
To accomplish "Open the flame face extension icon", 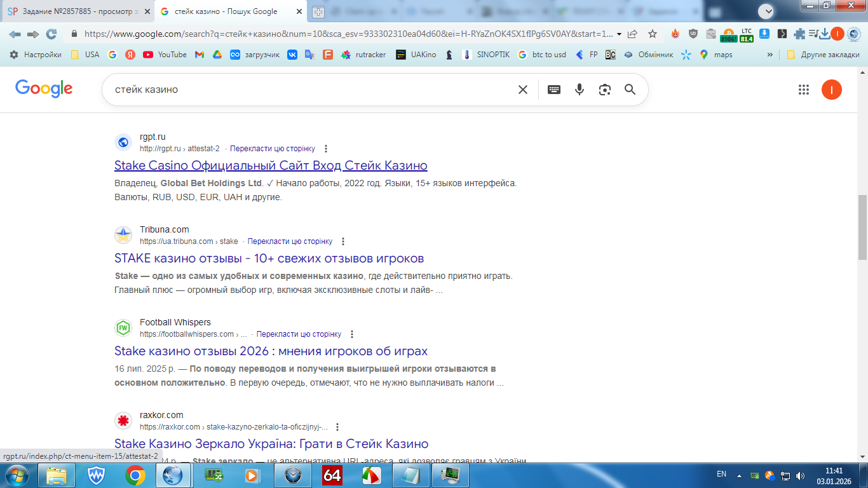I will (675, 34).
